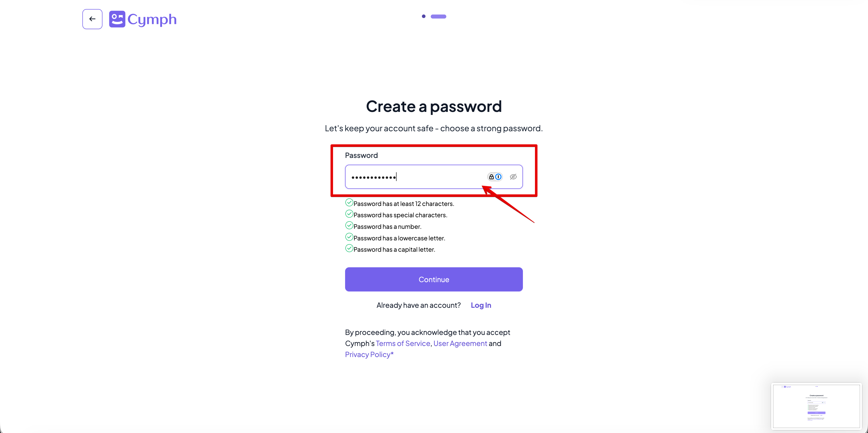Viewport: 868px width, 433px height.
Task: Click the checkmark beside 'capital letter' requirement
Action: (349, 248)
